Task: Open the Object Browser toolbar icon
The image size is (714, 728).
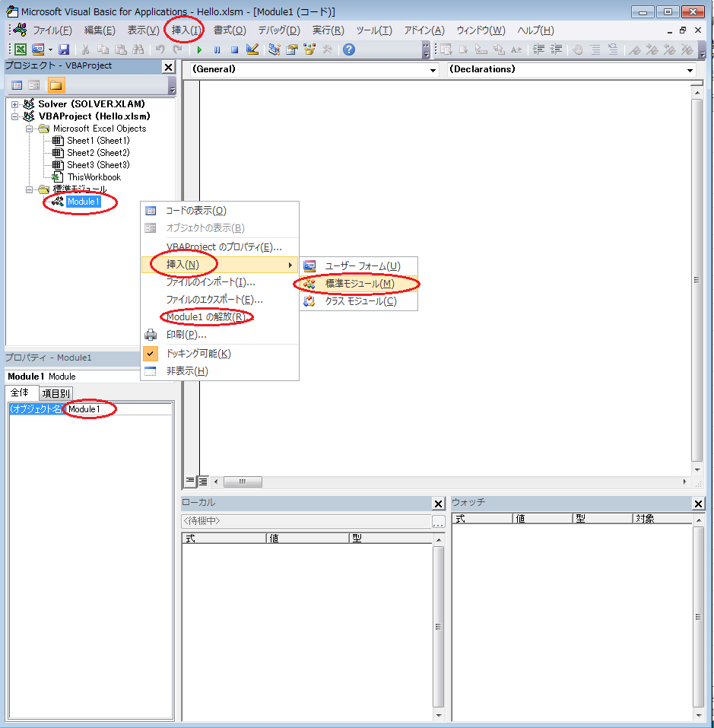Action: point(309,49)
